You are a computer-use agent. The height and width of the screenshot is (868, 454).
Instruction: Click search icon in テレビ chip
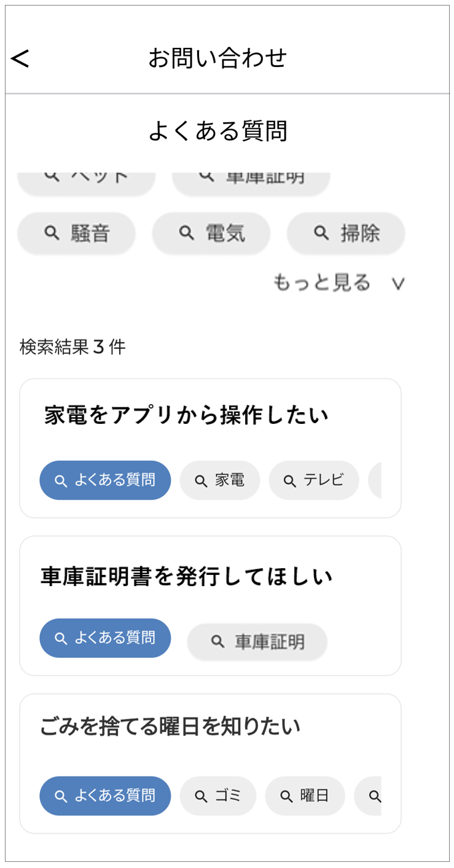coord(290,481)
